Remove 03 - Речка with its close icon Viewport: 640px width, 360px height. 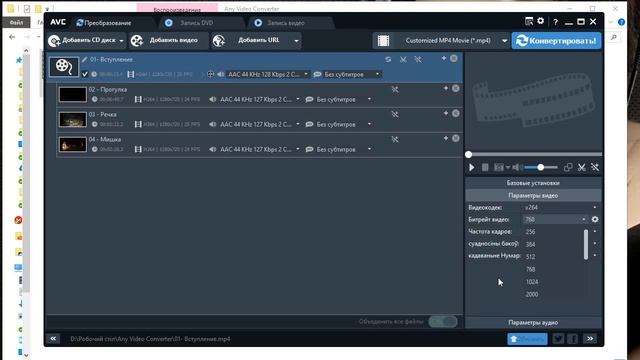point(456,113)
